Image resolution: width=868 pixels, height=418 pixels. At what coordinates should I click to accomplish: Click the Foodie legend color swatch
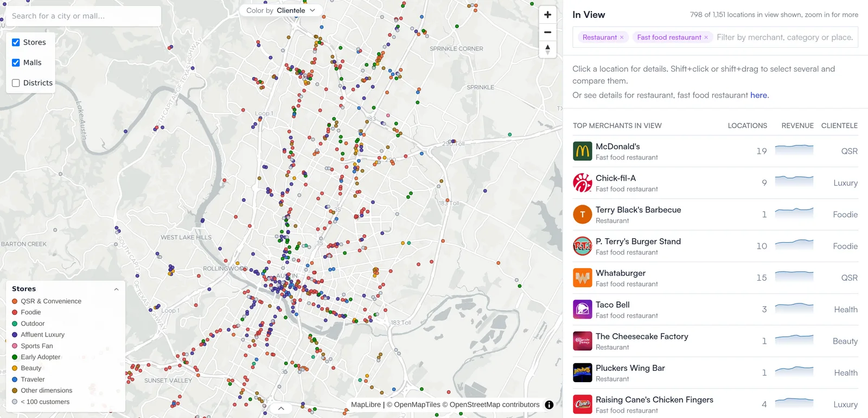15,312
